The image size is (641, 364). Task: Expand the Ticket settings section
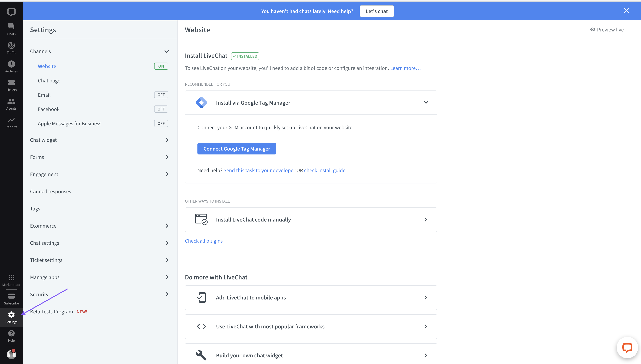pyautogui.click(x=100, y=260)
